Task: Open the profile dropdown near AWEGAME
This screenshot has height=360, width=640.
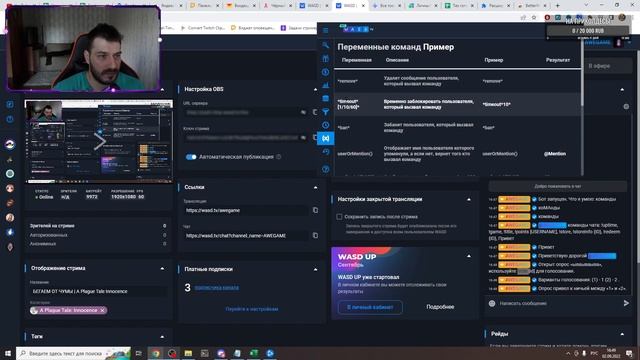Action: click(x=629, y=42)
